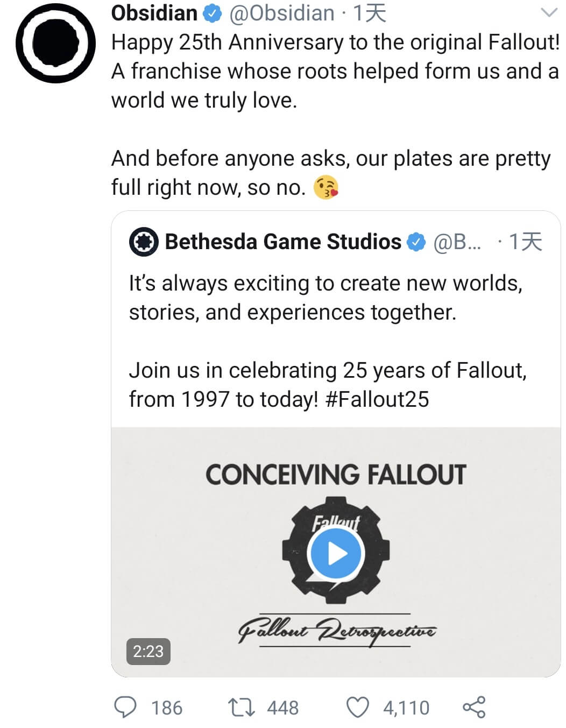Share the tweet via share icon
Screen dimensions: 566x728
pyautogui.click(x=474, y=707)
